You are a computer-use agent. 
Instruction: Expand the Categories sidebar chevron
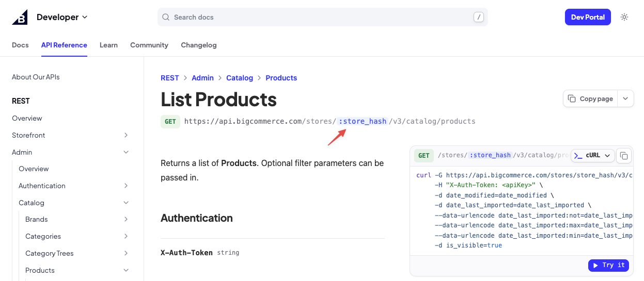[x=126, y=236]
